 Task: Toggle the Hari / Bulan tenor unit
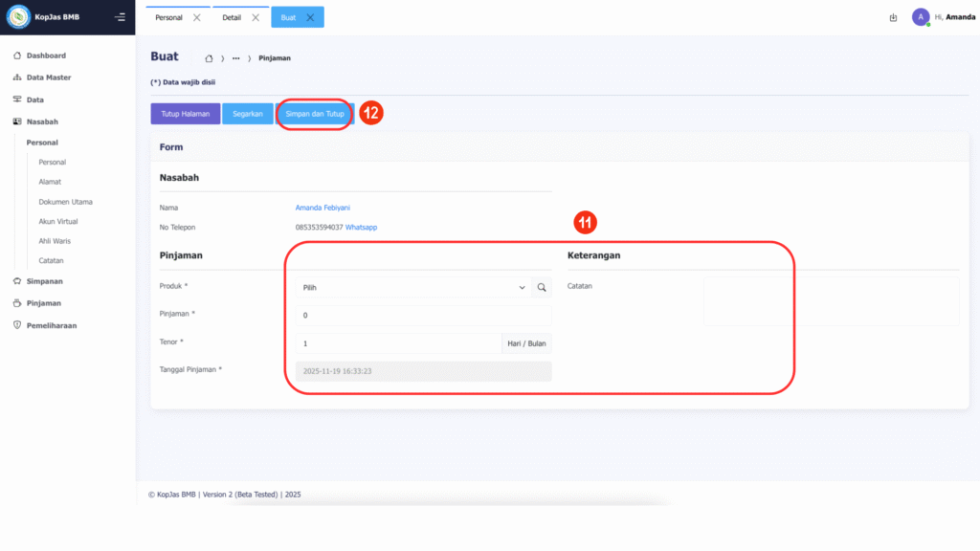[x=525, y=342]
